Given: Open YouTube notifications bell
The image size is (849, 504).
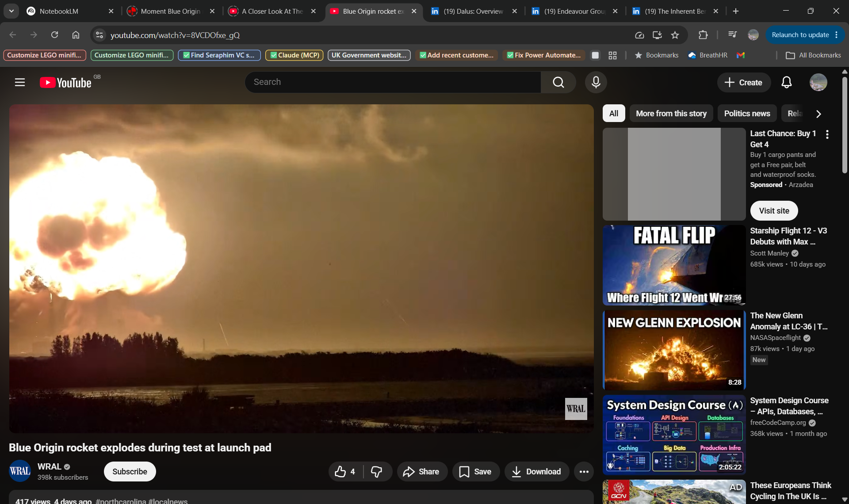Looking at the screenshot, I should tap(786, 82).
